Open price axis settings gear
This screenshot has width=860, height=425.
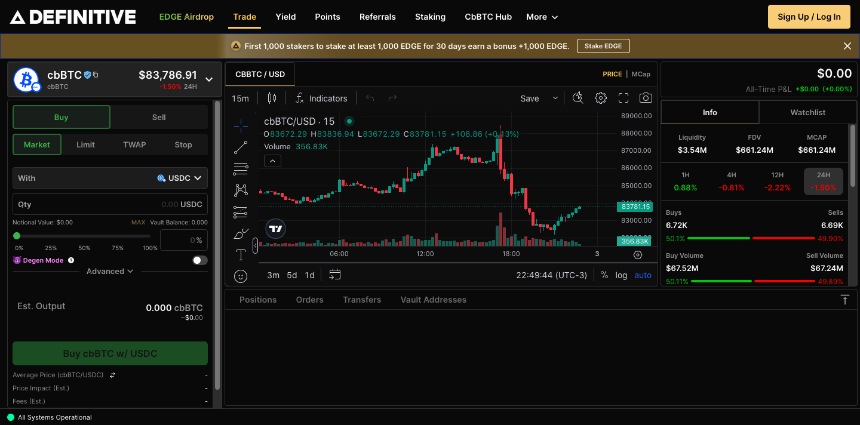(x=637, y=254)
